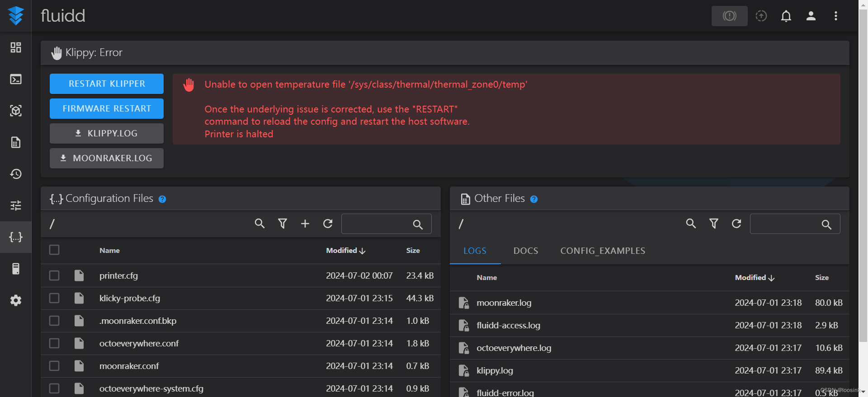
Task: Click magnifier inside Configuration Files search box
Action: tap(418, 224)
